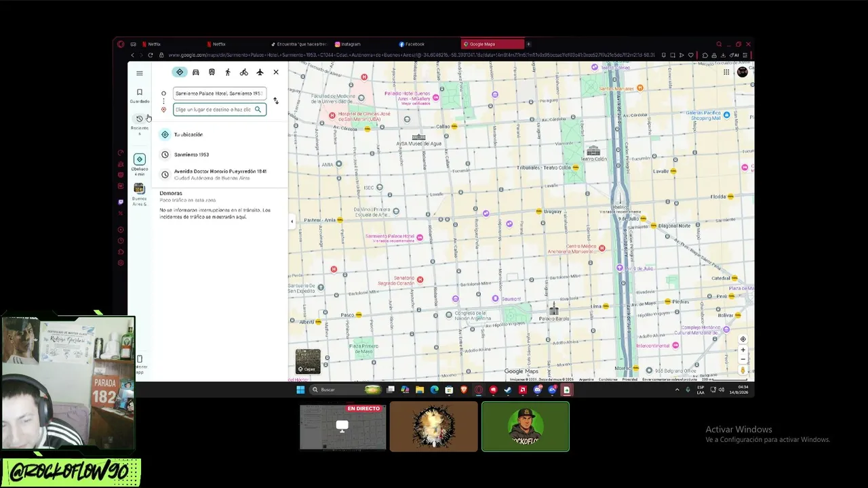Open Privacidad link in map footer
868x488 pixels.
point(630,380)
